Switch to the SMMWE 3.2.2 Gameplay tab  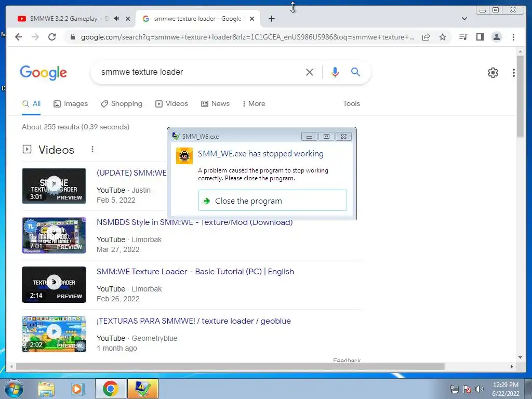click(x=69, y=19)
